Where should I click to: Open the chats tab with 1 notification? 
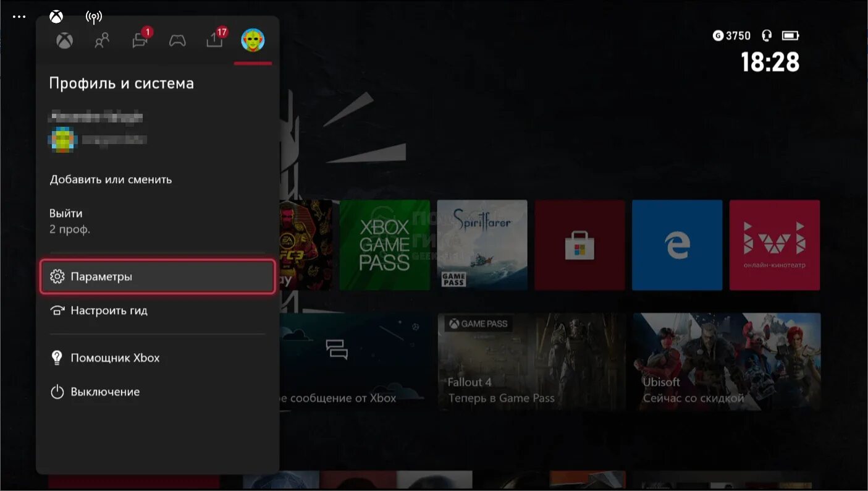click(140, 41)
